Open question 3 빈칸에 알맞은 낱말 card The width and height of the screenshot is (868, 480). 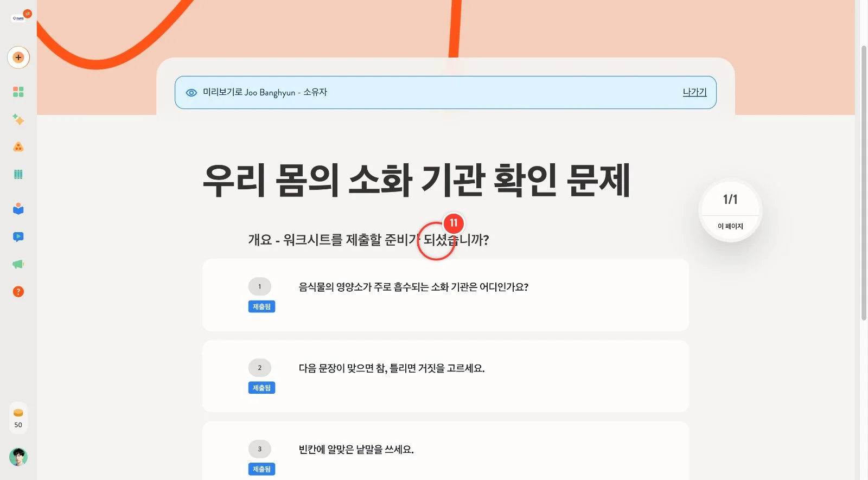(x=445, y=451)
